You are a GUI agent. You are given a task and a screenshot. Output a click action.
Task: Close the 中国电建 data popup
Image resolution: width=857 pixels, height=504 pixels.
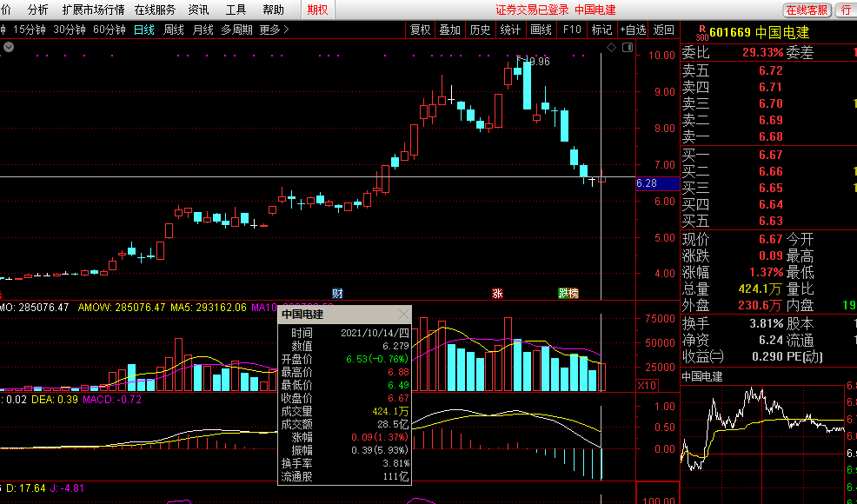pos(403,315)
